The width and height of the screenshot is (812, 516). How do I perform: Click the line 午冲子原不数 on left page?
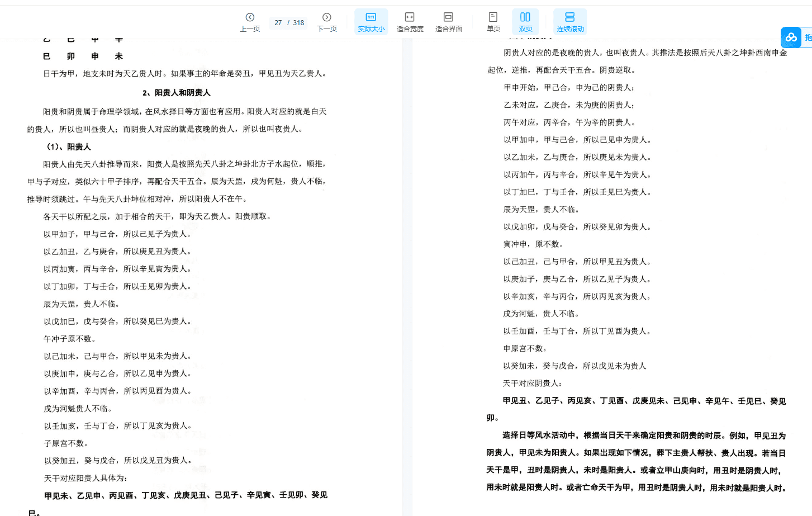click(x=70, y=339)
